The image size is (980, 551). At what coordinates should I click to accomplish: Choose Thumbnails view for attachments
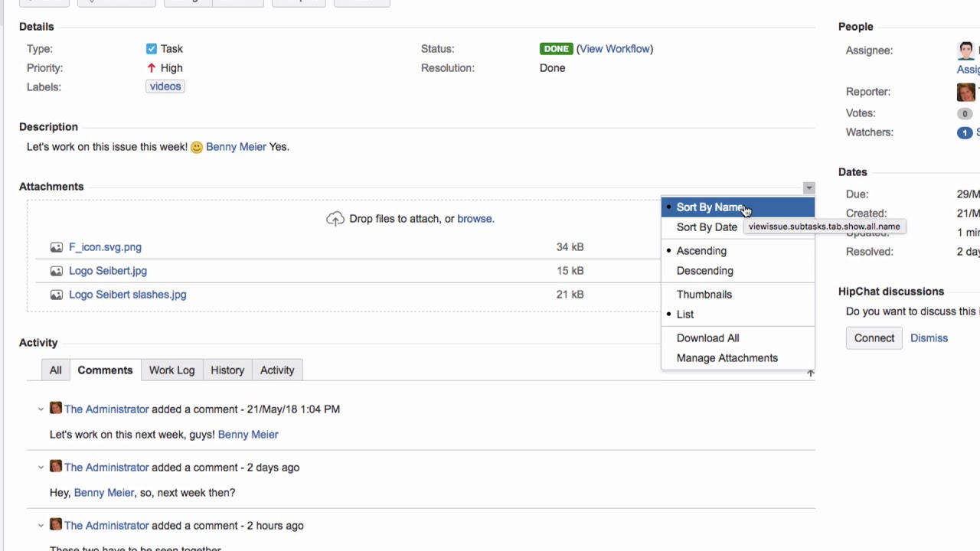point(704,295)
